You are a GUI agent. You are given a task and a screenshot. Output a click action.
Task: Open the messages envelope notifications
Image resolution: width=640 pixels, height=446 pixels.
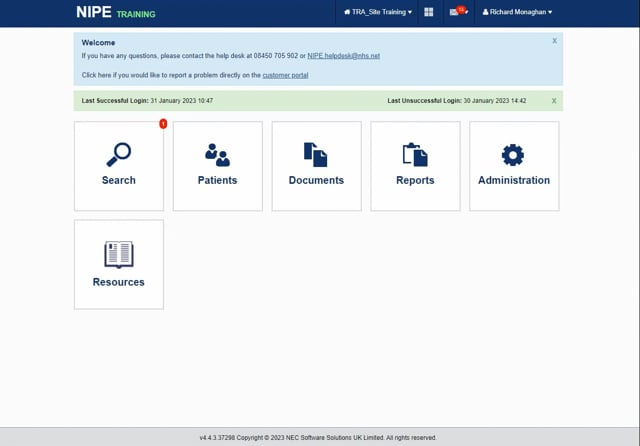coord(458,12)
